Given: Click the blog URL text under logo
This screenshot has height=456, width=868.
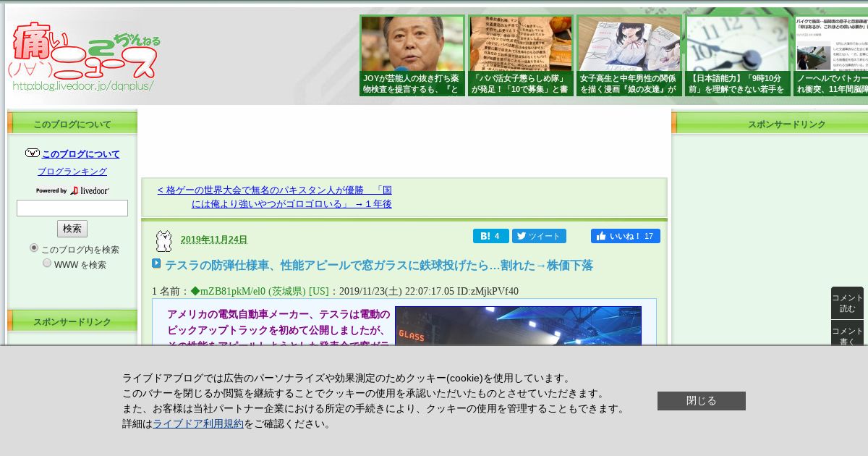Looking at the screenshot, I should click(x=83, y=85).
